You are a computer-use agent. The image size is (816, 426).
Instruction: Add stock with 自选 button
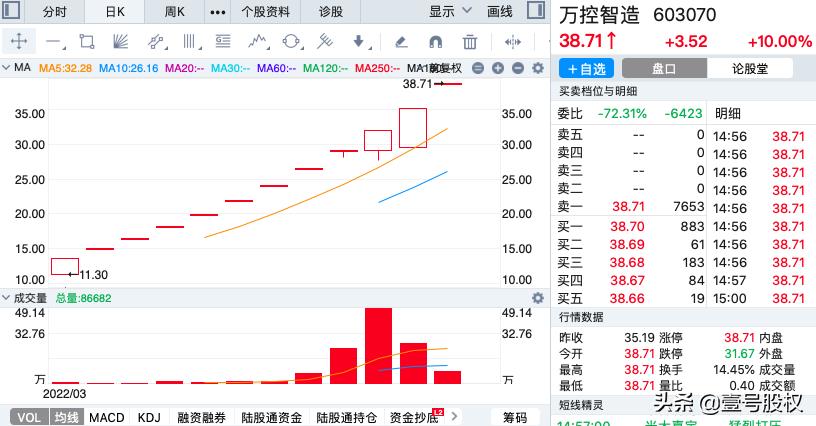(586, 68)
